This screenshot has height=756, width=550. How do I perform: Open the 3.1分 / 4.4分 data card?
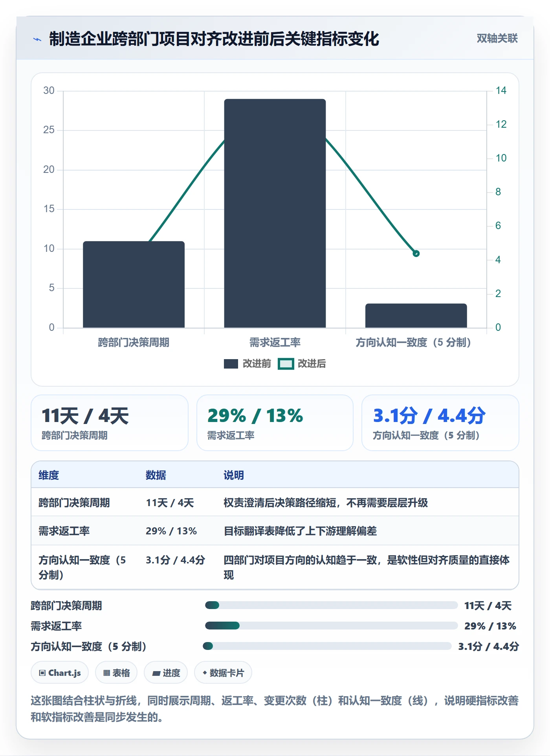click(440, 423)
